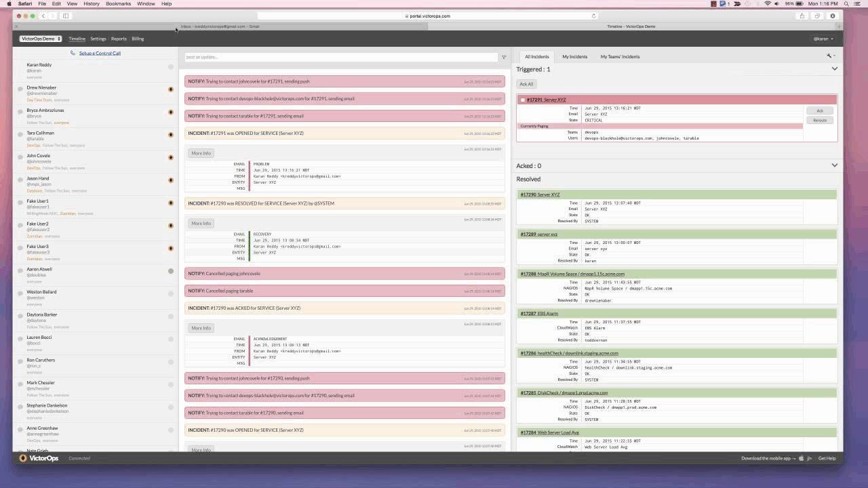Click Fake User1's on-call status badge

[171, 203]
